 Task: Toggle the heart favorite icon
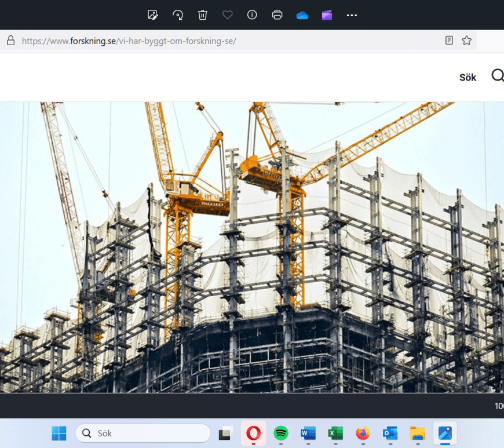click(228, 15)
